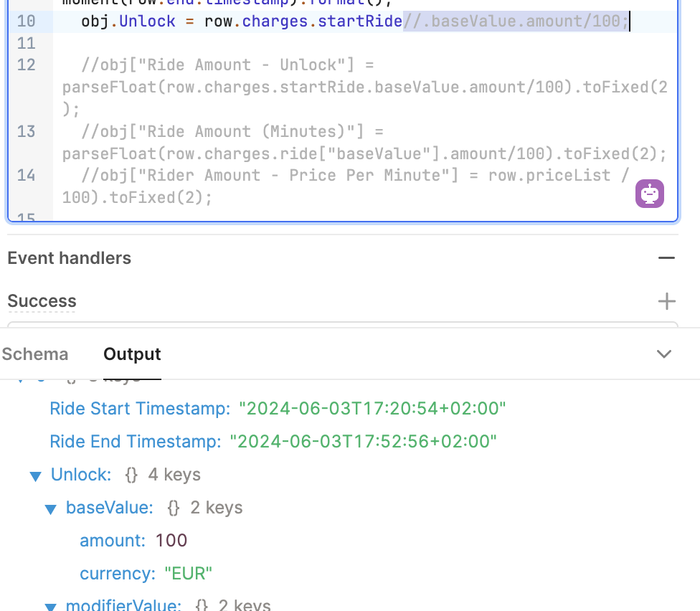Click the commented "Ride Amount (Minutes)" line

pos(365,143)
